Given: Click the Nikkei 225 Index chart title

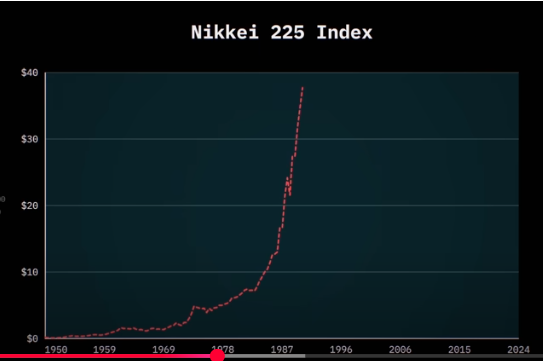Looking at the screenshot, I should tap(282, 33).
